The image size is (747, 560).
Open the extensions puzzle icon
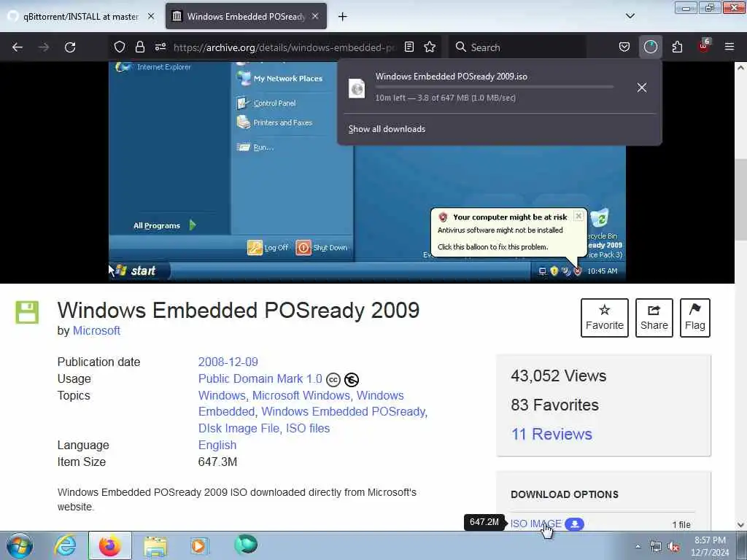point(677,47)
